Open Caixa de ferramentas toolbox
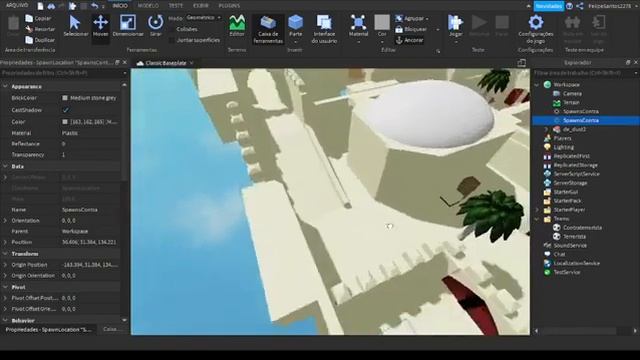This screenshot has width=640, height=360. point(268,29)
